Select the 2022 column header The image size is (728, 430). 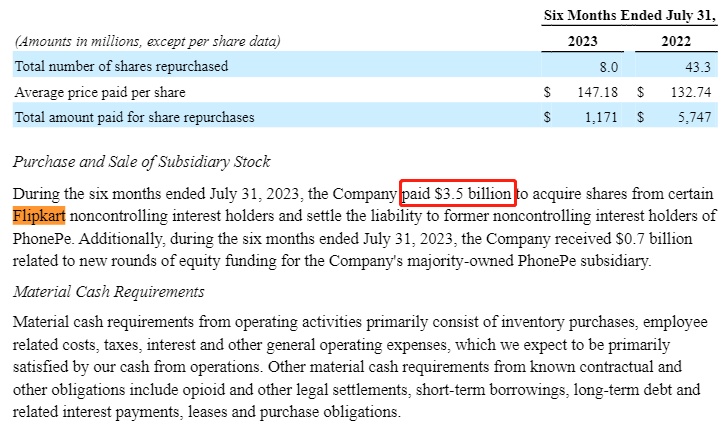(678, 42)
